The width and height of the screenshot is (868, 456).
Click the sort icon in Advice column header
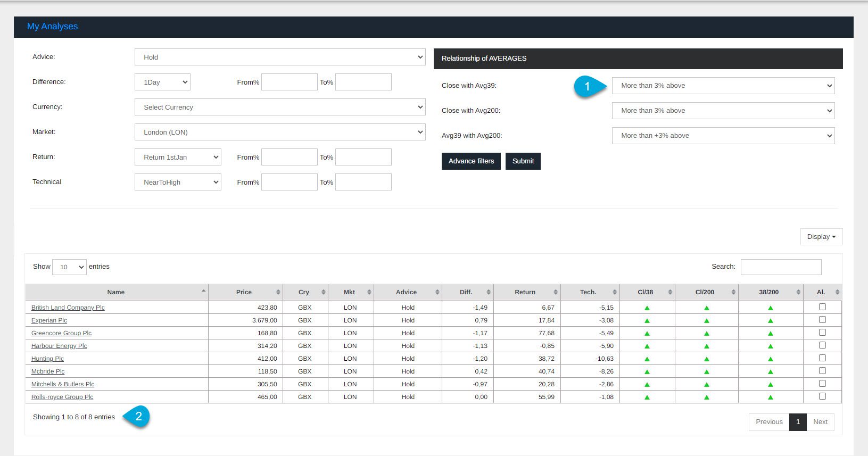point(437,292)
